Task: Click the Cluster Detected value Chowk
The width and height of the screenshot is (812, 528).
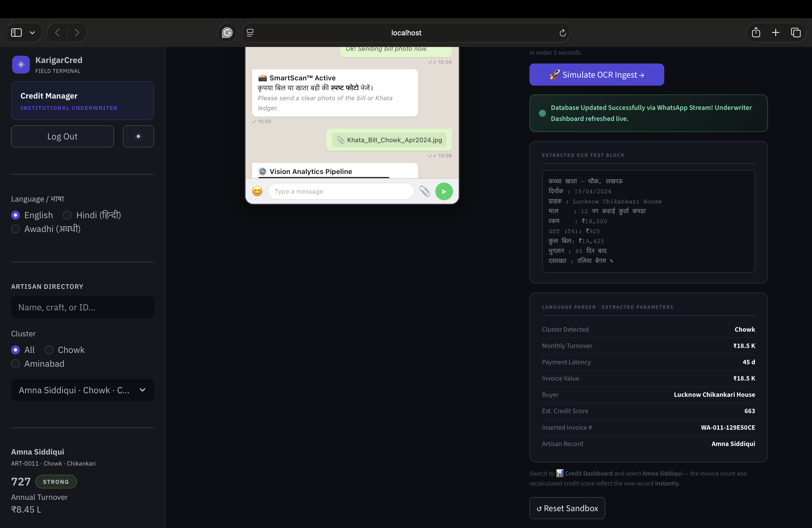Action: (744, 329)
